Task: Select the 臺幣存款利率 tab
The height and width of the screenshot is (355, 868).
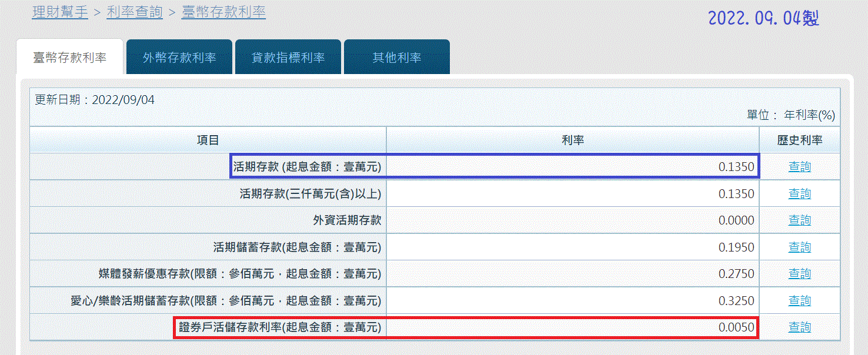Action: 69,58
